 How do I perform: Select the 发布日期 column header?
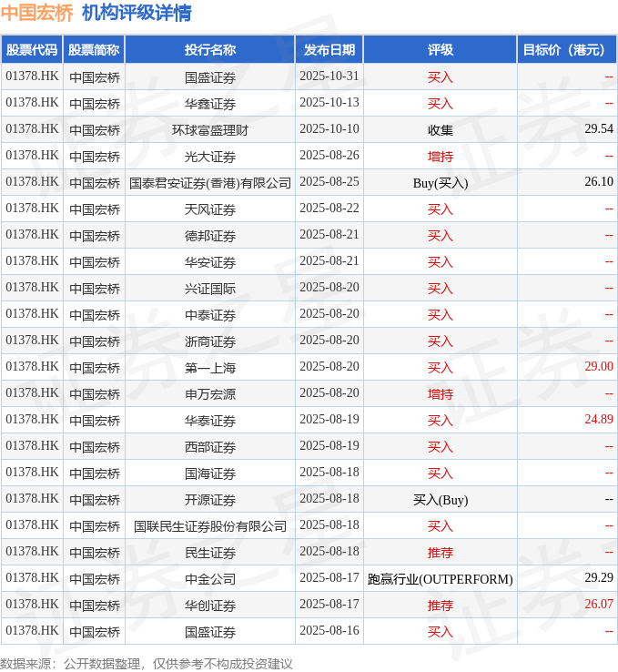click(329, 50)
